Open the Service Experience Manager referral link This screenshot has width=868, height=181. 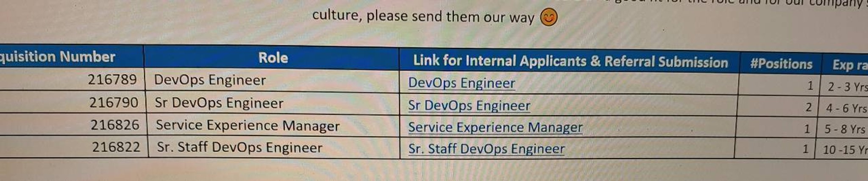[x=495, y=127]
